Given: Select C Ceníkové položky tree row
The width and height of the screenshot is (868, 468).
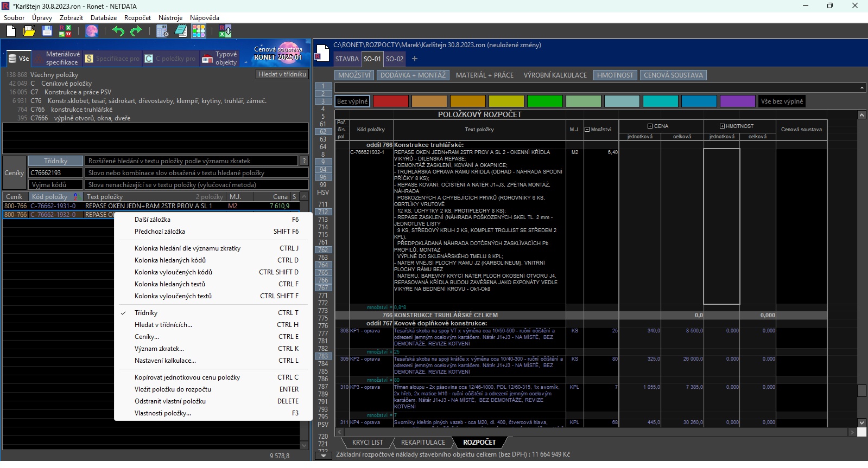Looking at the screenshot, I should pyautogui.click(x=50, y=84).
